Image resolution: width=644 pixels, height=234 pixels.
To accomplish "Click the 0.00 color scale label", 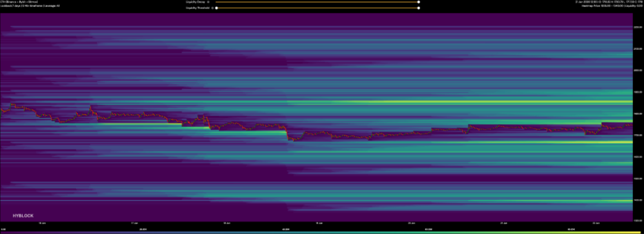I will click(x=3, y=229).
